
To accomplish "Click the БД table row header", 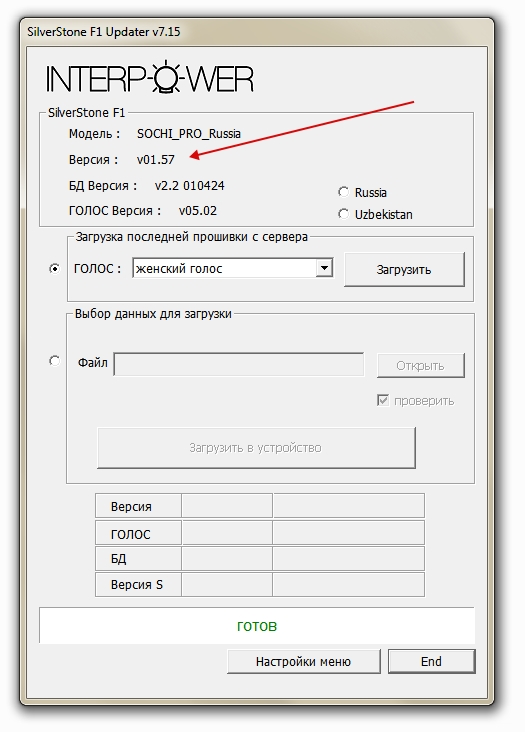I will click(x=138, y=559).
